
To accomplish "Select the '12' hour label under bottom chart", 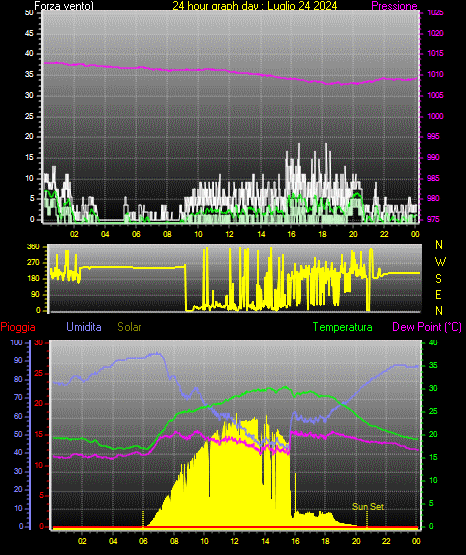I will click(235, 541).
